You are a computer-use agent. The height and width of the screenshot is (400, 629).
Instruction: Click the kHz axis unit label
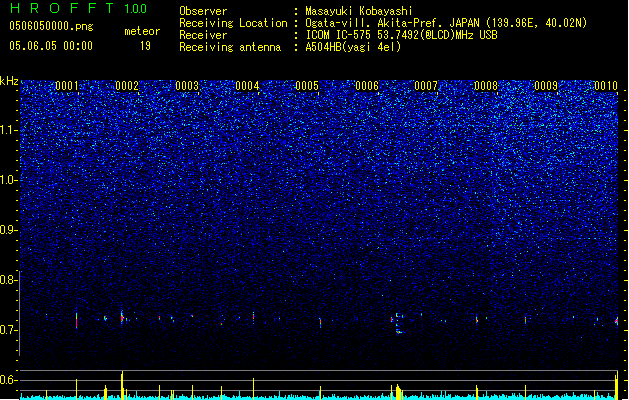9,81
